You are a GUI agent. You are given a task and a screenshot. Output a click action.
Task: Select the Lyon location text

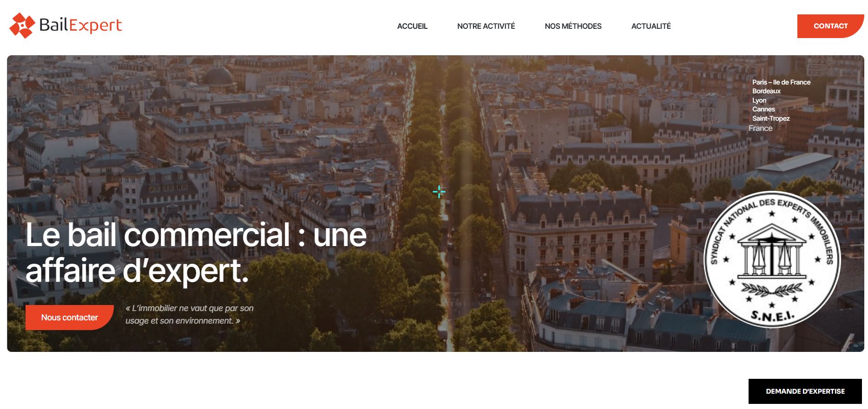[x=759, y=100]
